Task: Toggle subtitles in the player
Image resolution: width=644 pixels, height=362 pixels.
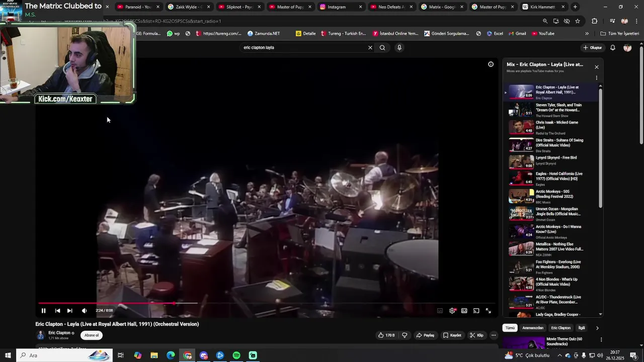Action: (440, 311)
